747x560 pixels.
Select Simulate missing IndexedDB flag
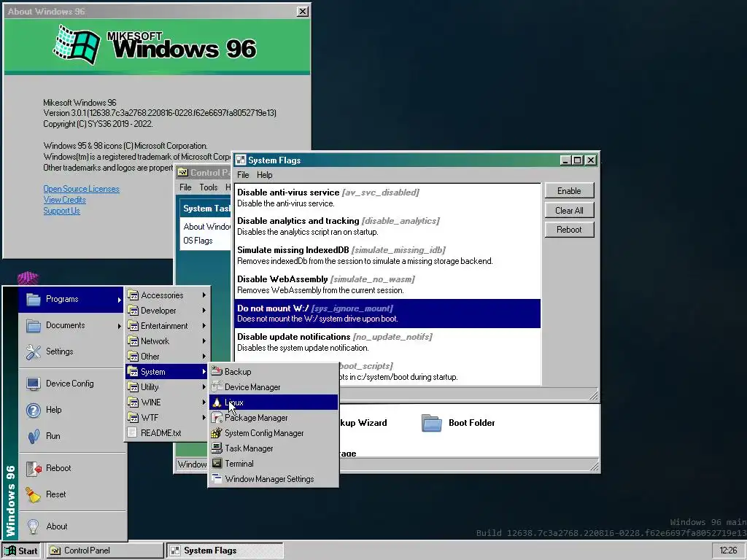388,255
